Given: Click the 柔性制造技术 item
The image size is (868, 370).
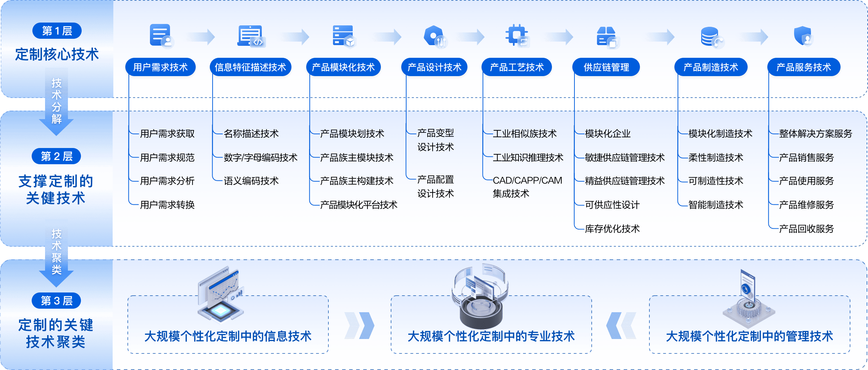Looking at the screenshot, I should (716, 158).
